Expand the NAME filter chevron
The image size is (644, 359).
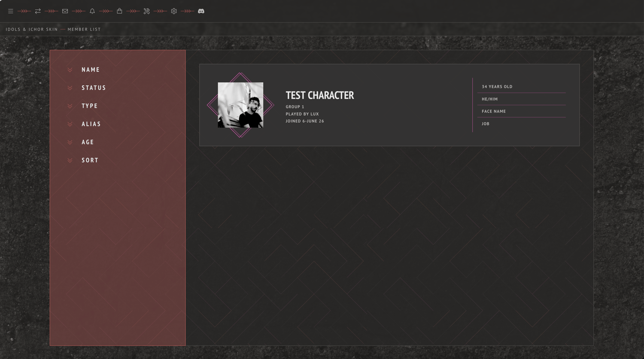pyautogui.click(x=70, y=70)
